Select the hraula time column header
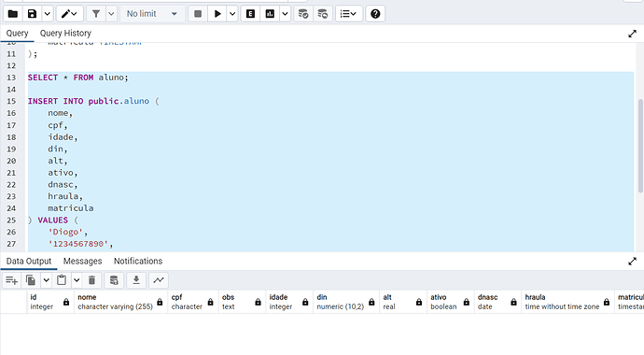 click(568, 302)
